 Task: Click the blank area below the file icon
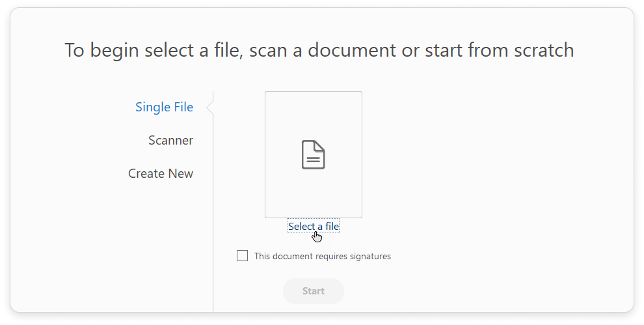(313, 194)
